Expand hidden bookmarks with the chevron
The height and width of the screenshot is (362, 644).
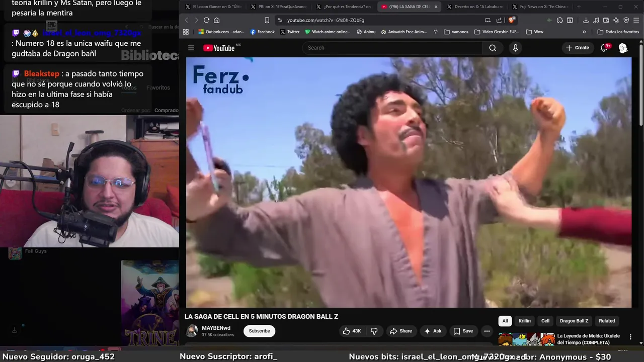(584, 32)
